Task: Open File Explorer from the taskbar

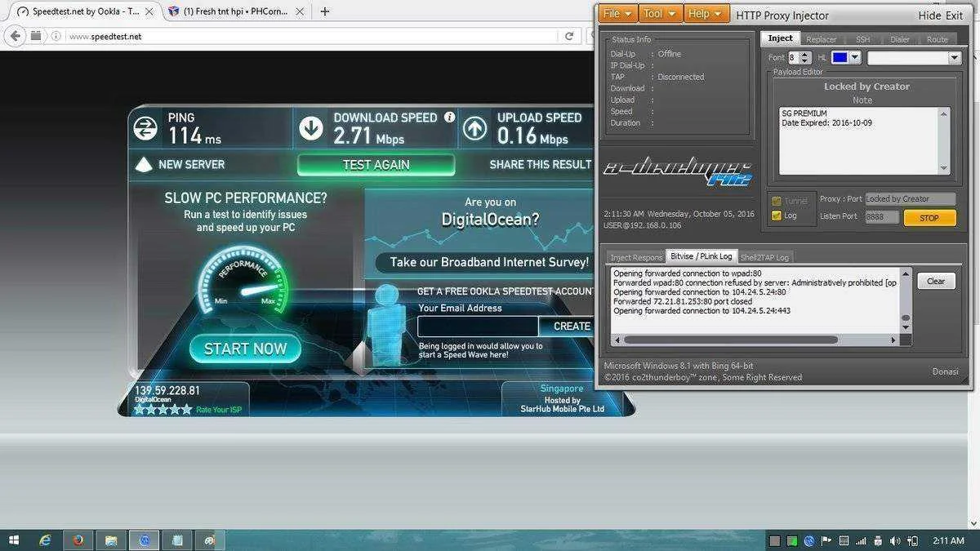Action: [111, 540]
